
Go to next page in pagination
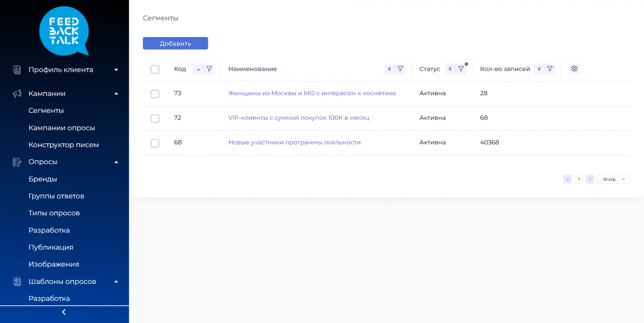[590, 179]
